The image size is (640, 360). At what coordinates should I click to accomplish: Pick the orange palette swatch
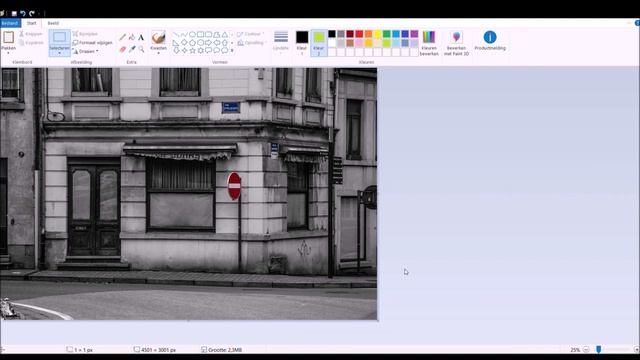pyautogui.click(x=369, y=34)
